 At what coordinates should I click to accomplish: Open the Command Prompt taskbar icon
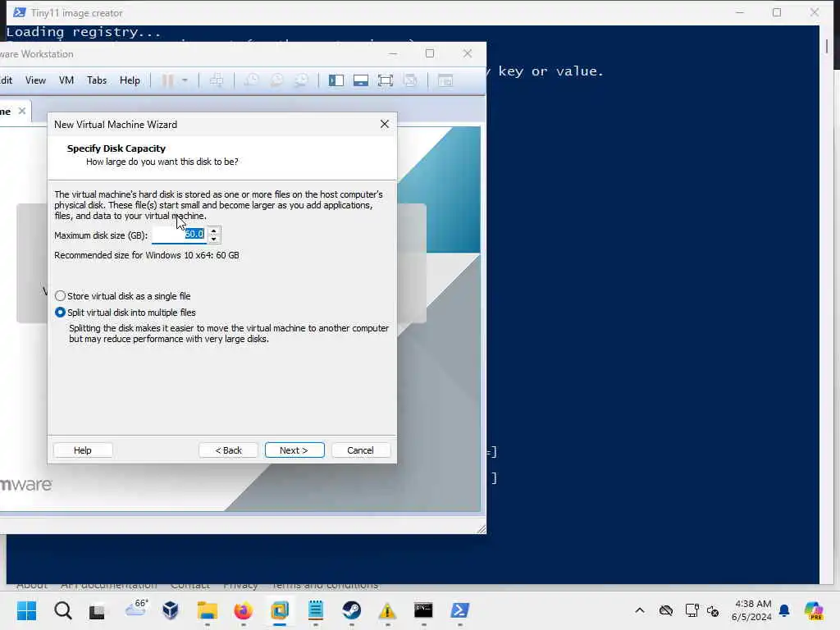click(x=423, y=610)
